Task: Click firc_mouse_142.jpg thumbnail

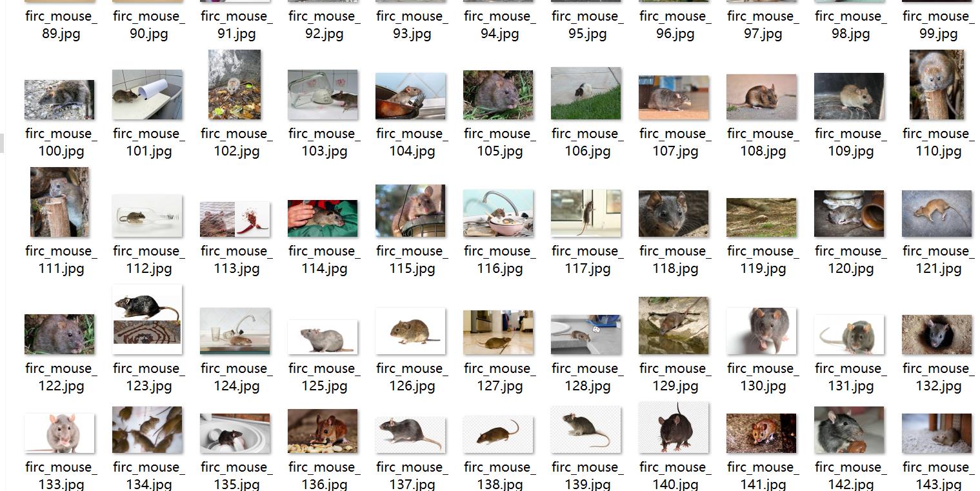Action: click(849, 430)
